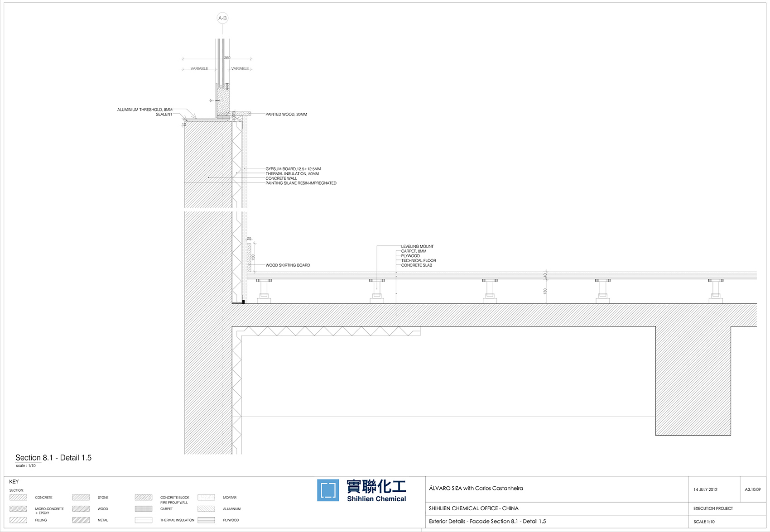Click the 'LEVELING MOUNT' annotation
Screen dimensions: 770x532
coord(417,247)
